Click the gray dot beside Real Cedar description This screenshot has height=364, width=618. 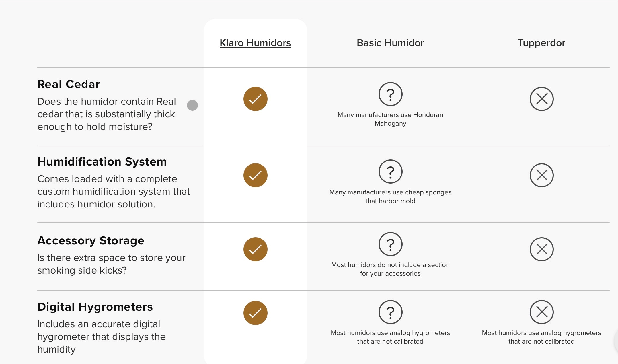(x=192, y=105)
